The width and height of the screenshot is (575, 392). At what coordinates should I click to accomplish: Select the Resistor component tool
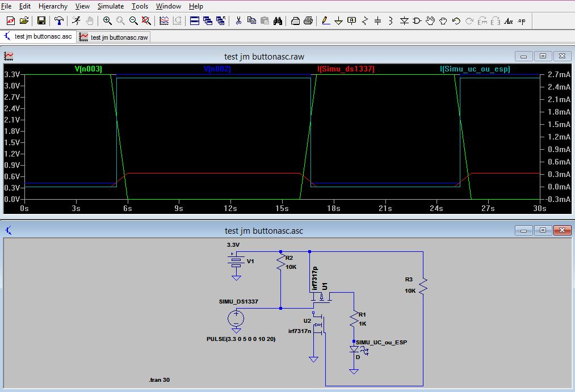(x=365, y=21)
